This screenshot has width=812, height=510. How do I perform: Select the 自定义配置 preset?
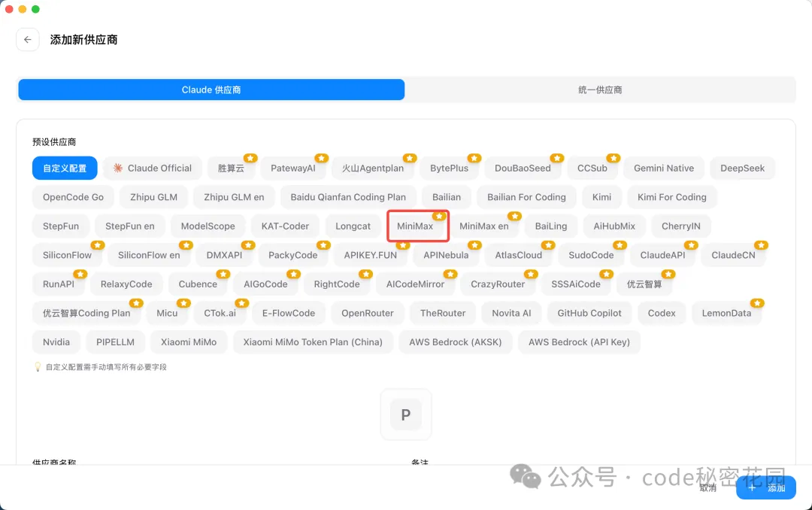pos(65,168)
